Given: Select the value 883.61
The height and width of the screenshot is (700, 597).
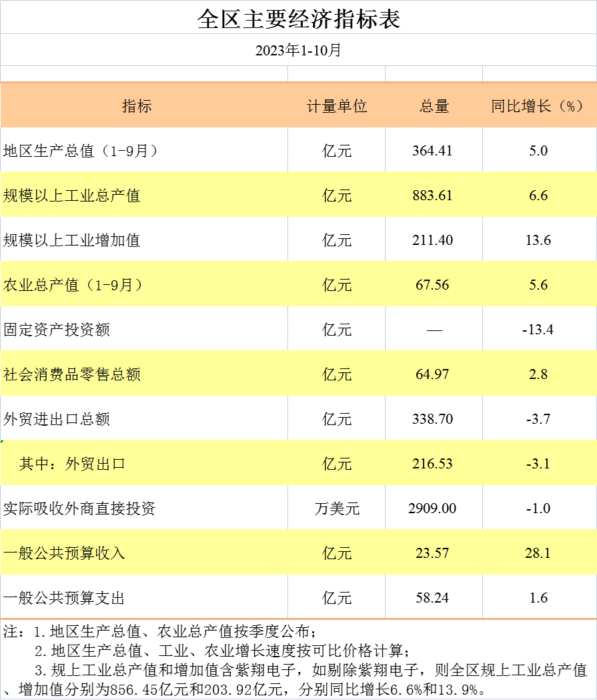Looking at the screenshot, I should [x=432, y=196].
